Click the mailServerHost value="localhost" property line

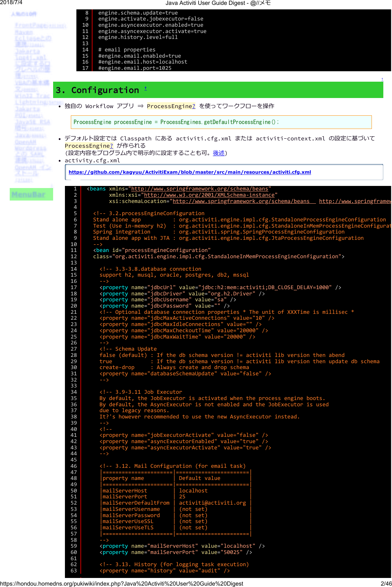182,546
